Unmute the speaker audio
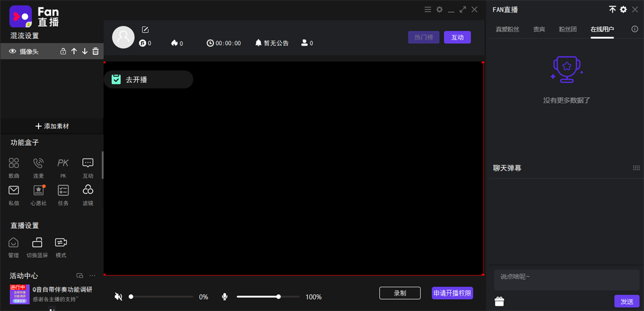The image size is (644, 311). (x=119, y=296)
